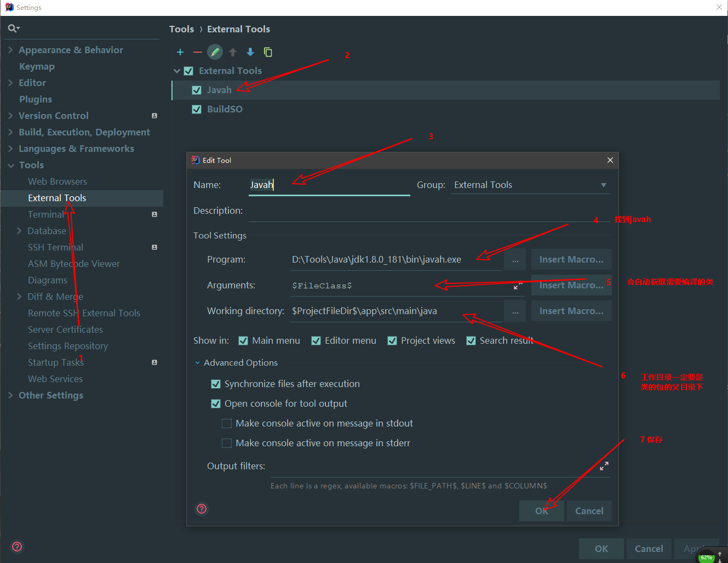This screenshot has height=563, width=728.
Task: Expand the Editor settings node
Action: (10, 83)
